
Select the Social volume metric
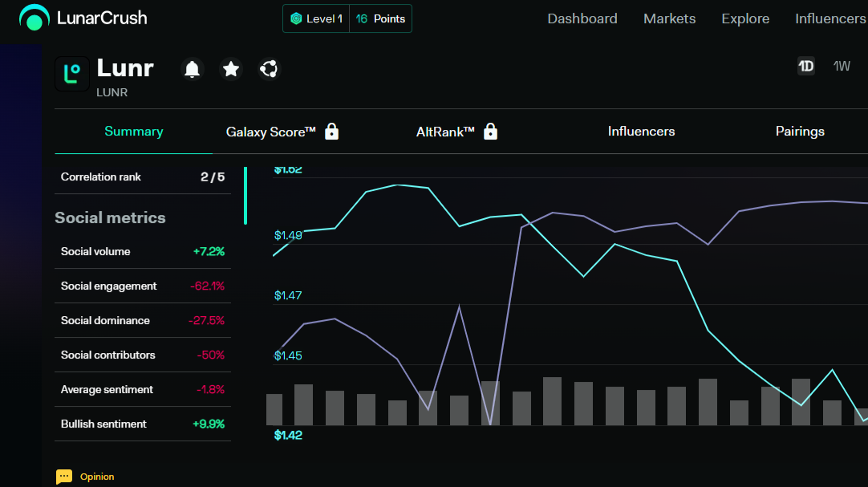point(143,252)
